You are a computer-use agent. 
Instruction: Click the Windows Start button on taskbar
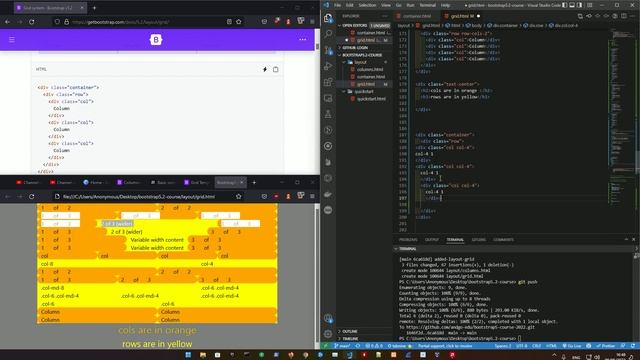pos(188,355)
